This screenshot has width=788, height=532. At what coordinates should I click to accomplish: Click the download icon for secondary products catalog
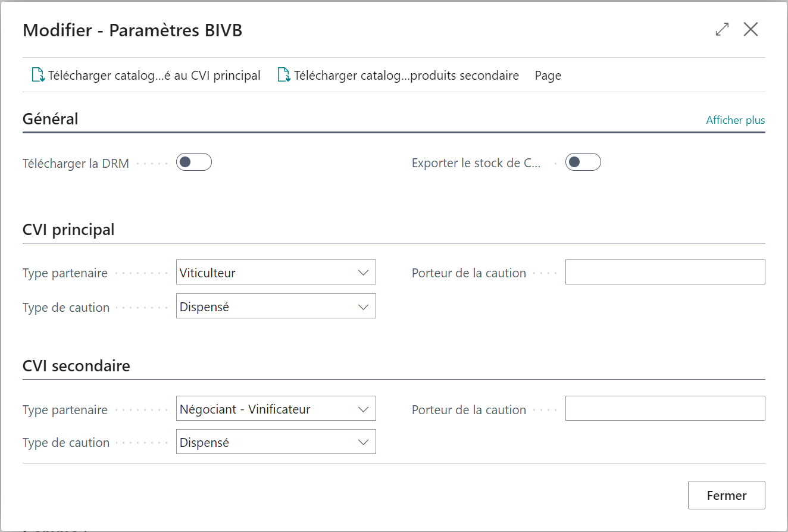pyautogui.click(x=284, y=76)
